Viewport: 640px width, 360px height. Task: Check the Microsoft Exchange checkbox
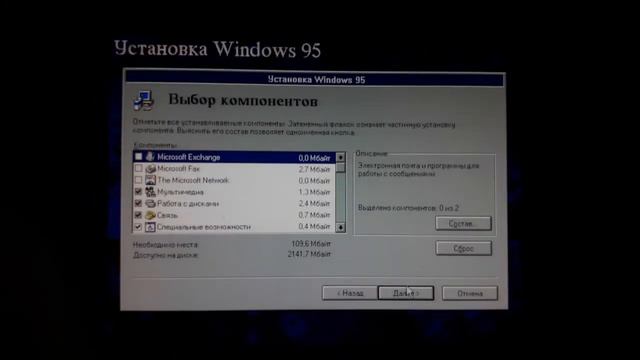[x=138, y=157]
